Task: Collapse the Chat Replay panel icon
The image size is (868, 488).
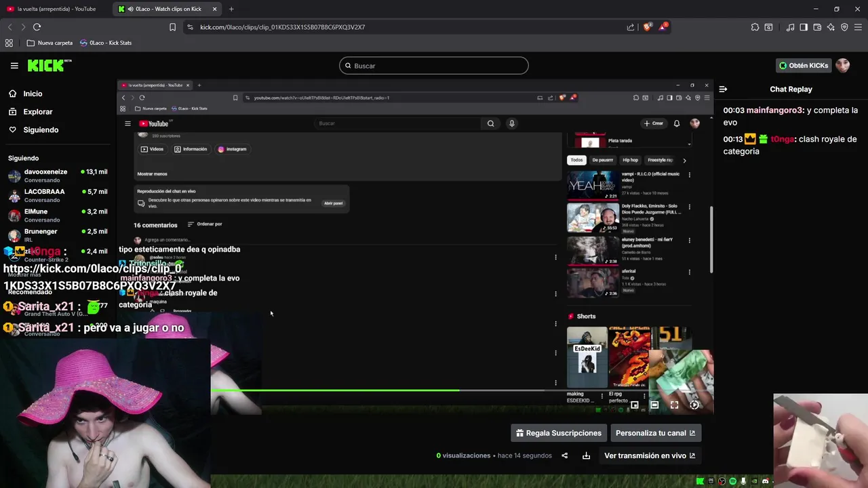Action: tap(723, 89)
